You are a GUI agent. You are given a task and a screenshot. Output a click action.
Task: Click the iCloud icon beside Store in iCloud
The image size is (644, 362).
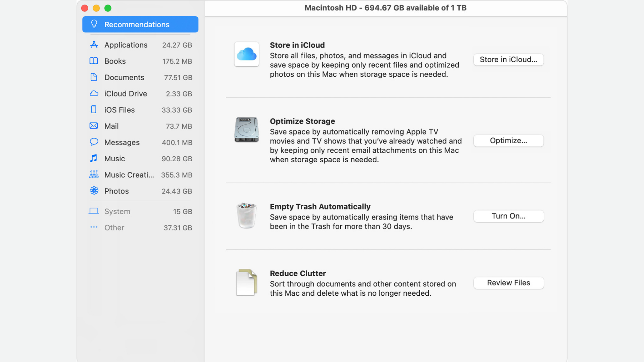[247, 54]
